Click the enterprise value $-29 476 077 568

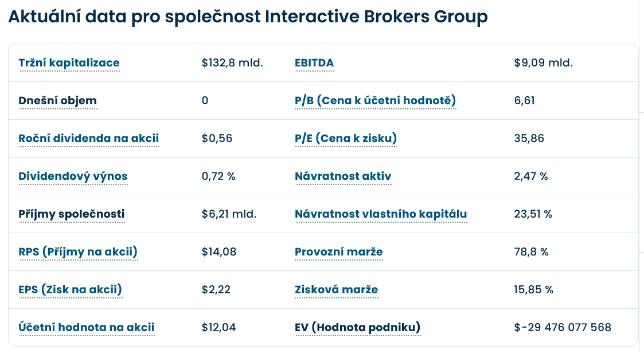tap(563, 328)
